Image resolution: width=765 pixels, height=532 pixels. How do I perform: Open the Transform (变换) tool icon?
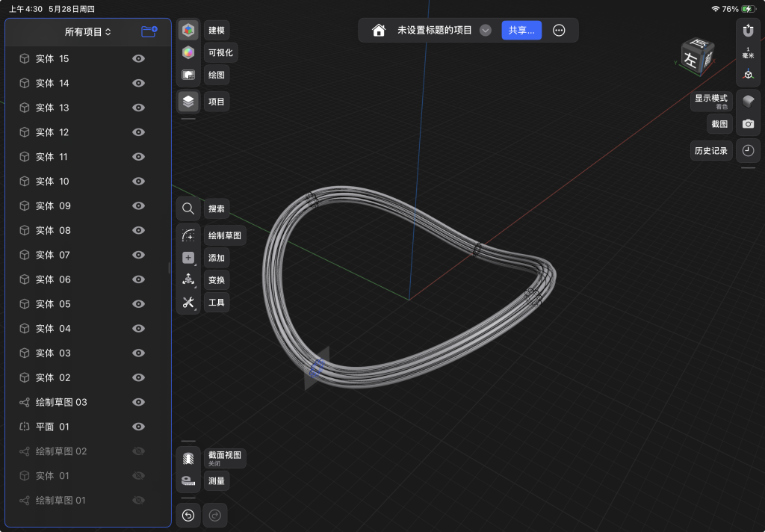click(188, 279)
